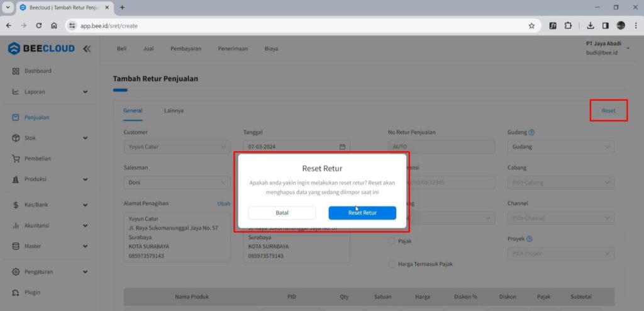Open the Biaya top menu
644x311 pixels.
[271, 48]
